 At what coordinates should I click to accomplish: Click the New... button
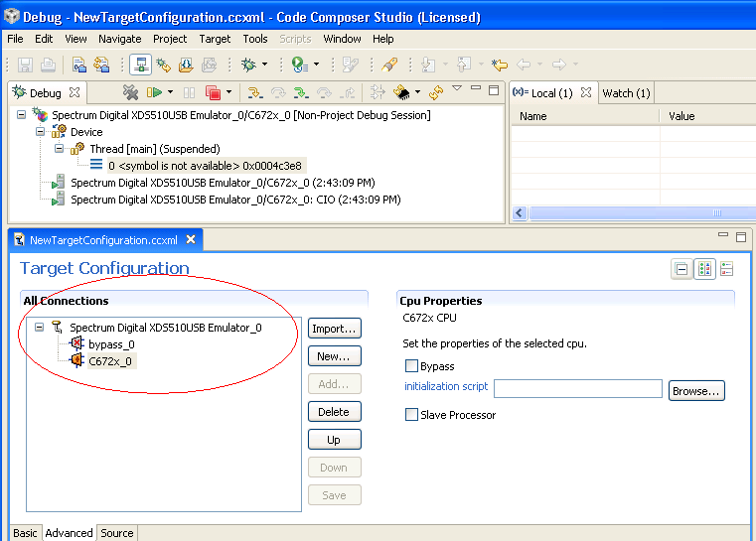tap(334, 356)
